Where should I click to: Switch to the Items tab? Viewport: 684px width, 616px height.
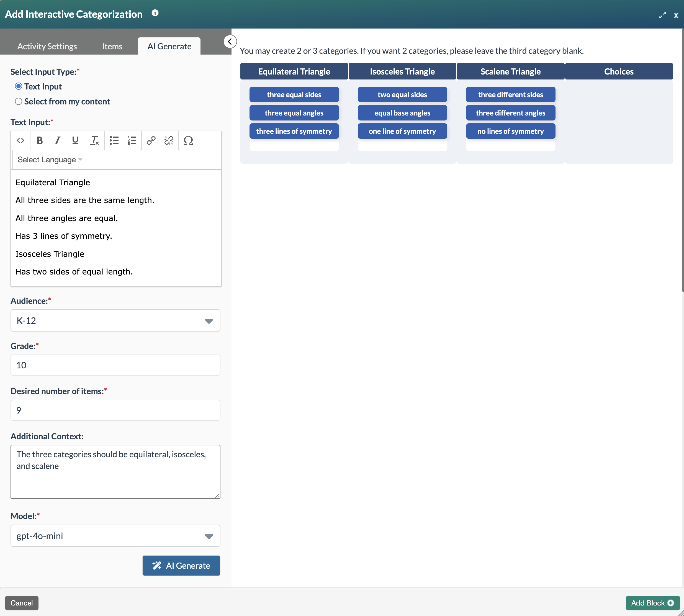[112, 46]
